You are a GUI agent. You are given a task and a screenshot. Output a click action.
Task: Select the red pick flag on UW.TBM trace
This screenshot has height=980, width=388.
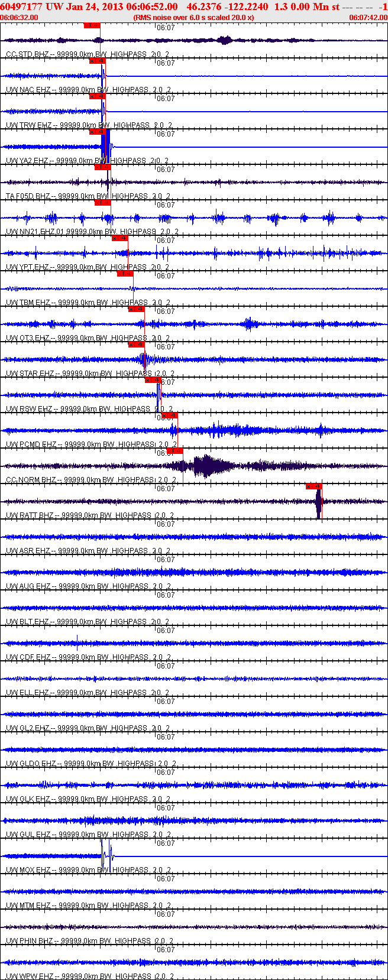click(x=125, y=273)
